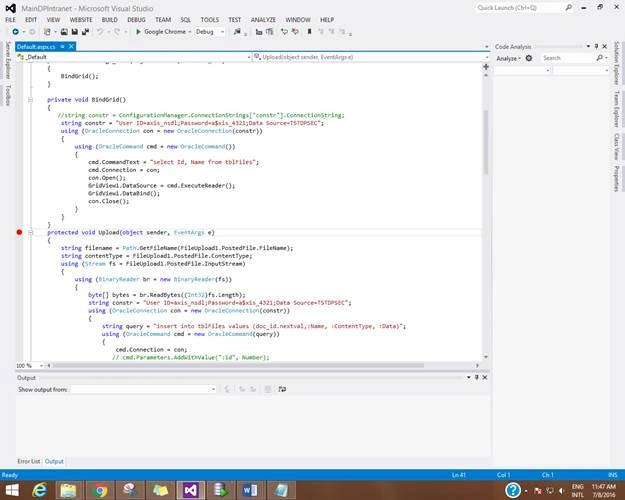Click the Navigate Backward toolbar icon

15,31
